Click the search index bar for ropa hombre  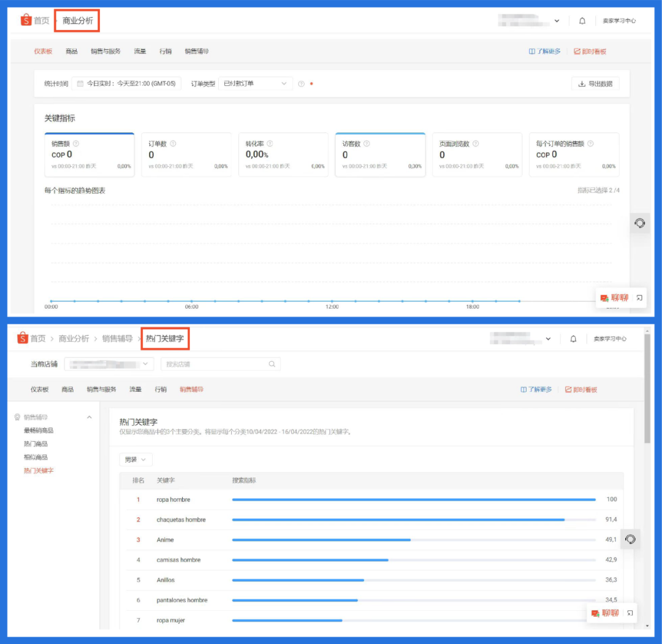point(414,499)
